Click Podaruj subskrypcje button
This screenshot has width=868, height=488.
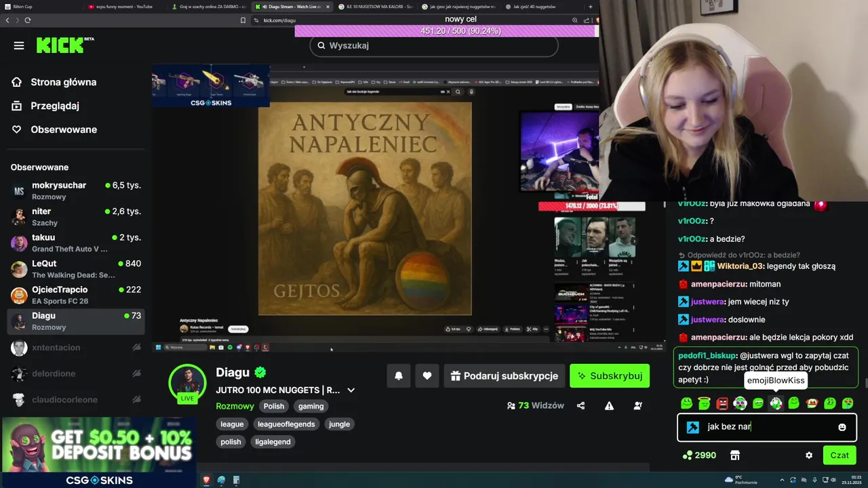tap(504, 375)
